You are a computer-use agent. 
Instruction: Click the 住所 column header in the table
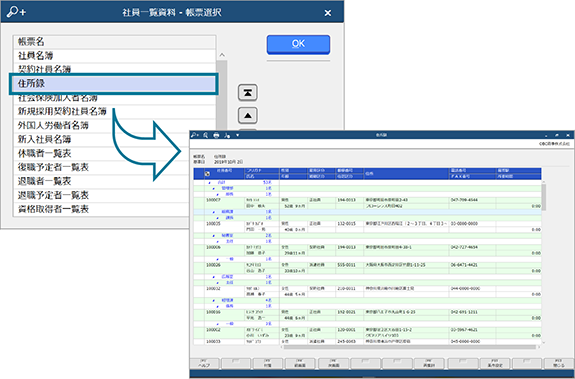tap(407, 174)
